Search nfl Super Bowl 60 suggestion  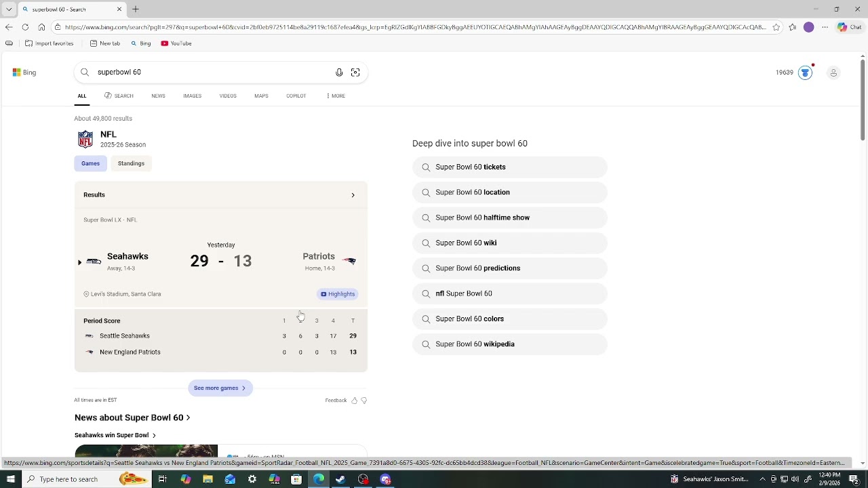coord(509,293)
